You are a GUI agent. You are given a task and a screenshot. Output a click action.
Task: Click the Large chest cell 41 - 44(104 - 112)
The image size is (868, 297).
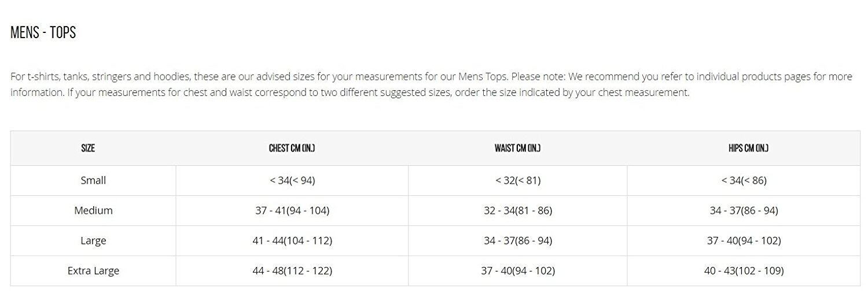point(292,240)
